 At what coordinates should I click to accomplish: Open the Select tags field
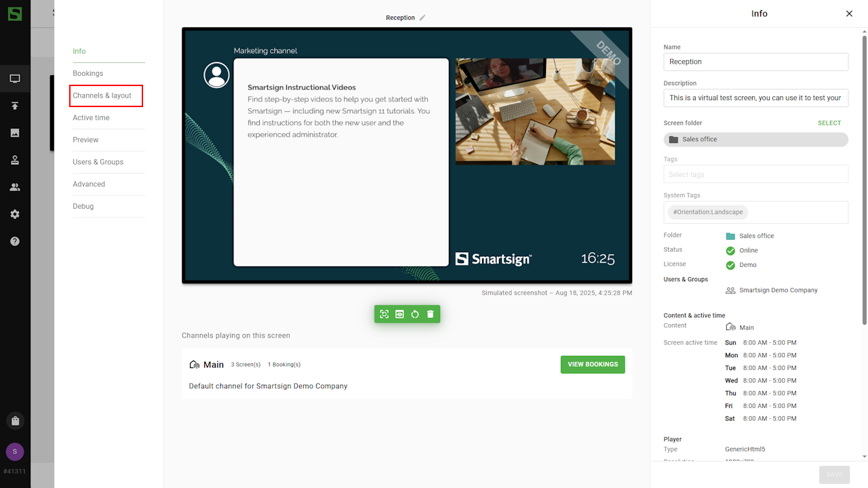755,174
